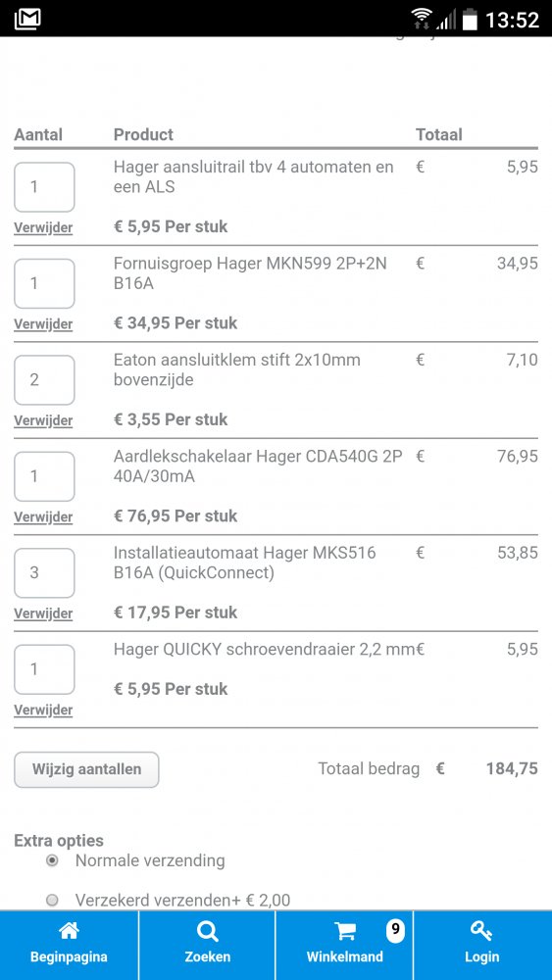This screenshot has height=980, width=552.
Task: Tap the home icon for Beginpagina
Action: 69,931
